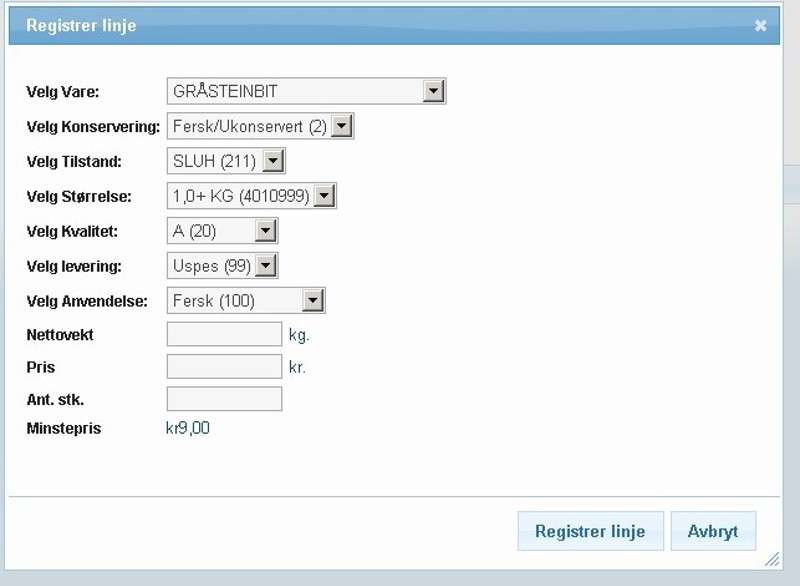Focus the Pris text field
Viewport: 800px width, 586px height.
point(224,367)
